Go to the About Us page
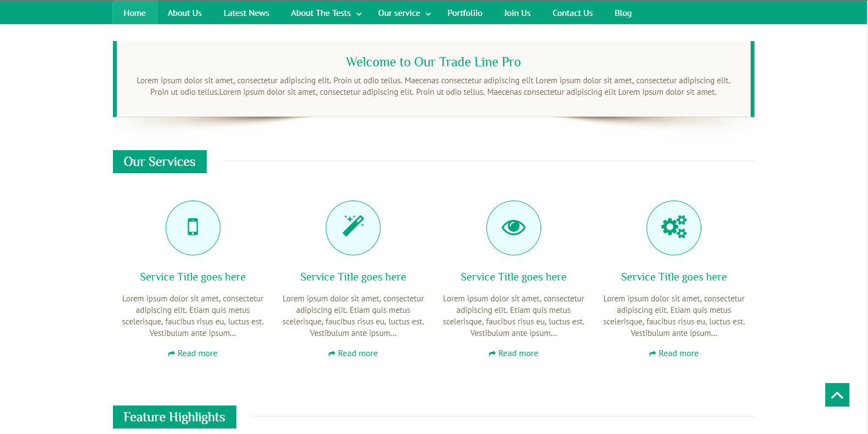 [185, 13]
